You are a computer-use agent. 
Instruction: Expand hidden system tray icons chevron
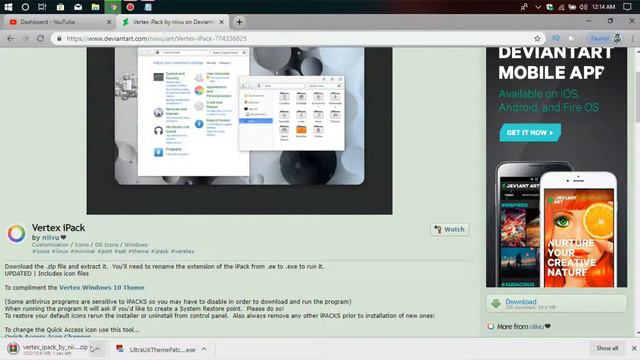click(538, 7)
